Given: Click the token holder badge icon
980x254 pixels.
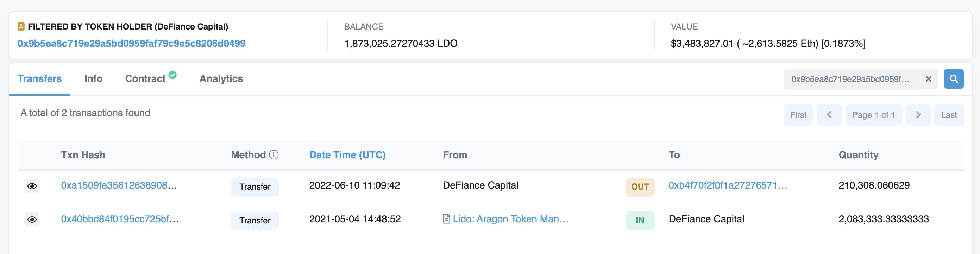Looking at the screenshot, I should pyautogui.click(x=21, y=27).
